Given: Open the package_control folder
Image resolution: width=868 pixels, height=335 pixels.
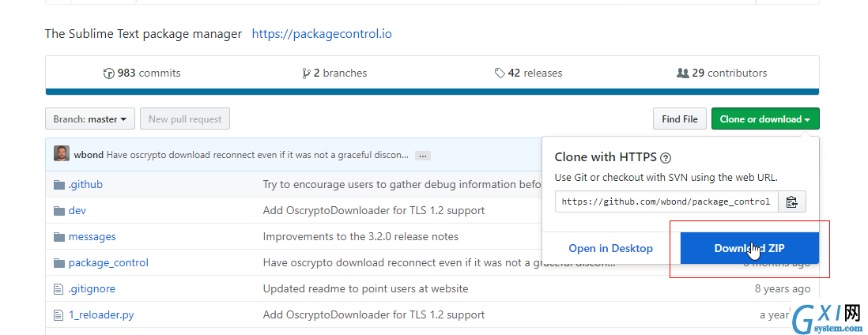Looking at the screenshot, I should click(108, 262).
